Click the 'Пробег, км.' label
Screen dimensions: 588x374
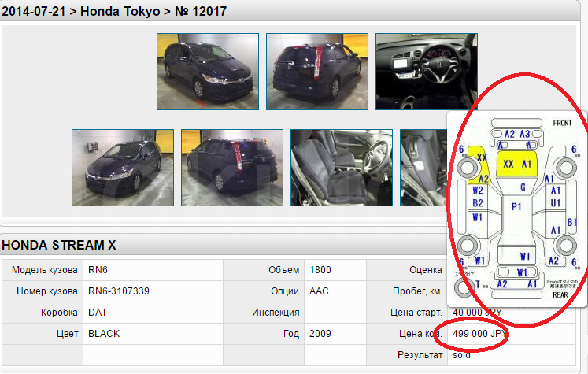point(417,291)
